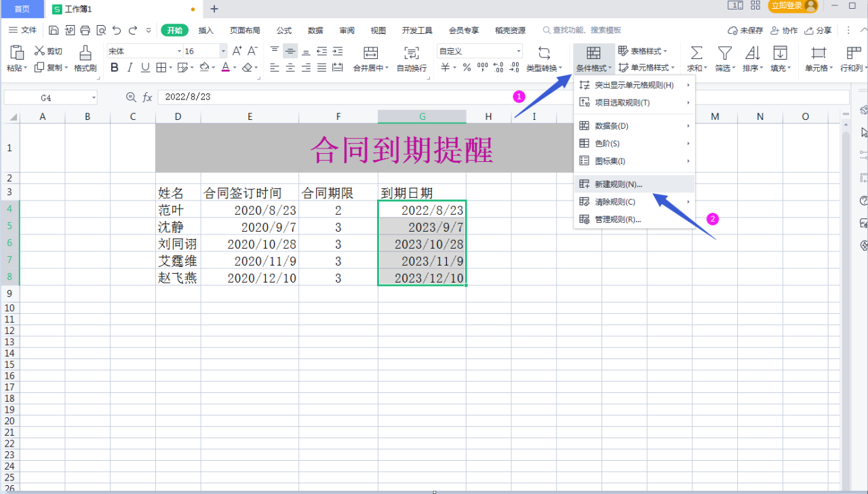Open Highlight Cells Rules (突出显示单元格规则) submenu
868x494 pixels.
(x=634, y=85)
